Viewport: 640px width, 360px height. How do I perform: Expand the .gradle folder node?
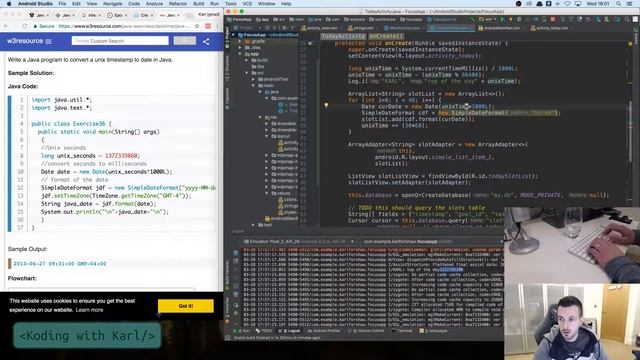click(x=240, y=41)
